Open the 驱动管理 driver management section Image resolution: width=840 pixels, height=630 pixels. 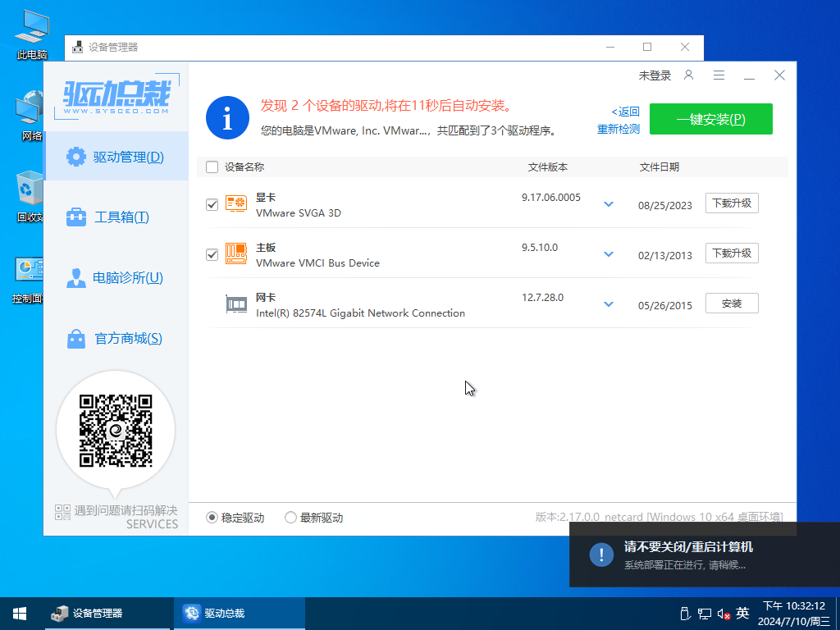point(116,156)
